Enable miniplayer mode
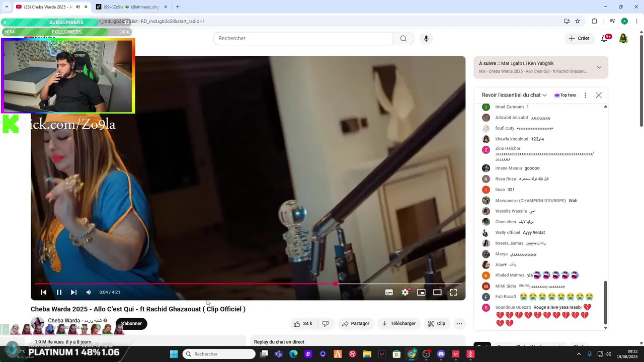The width and height of the screenshot is (644, 362). [421, 292]
